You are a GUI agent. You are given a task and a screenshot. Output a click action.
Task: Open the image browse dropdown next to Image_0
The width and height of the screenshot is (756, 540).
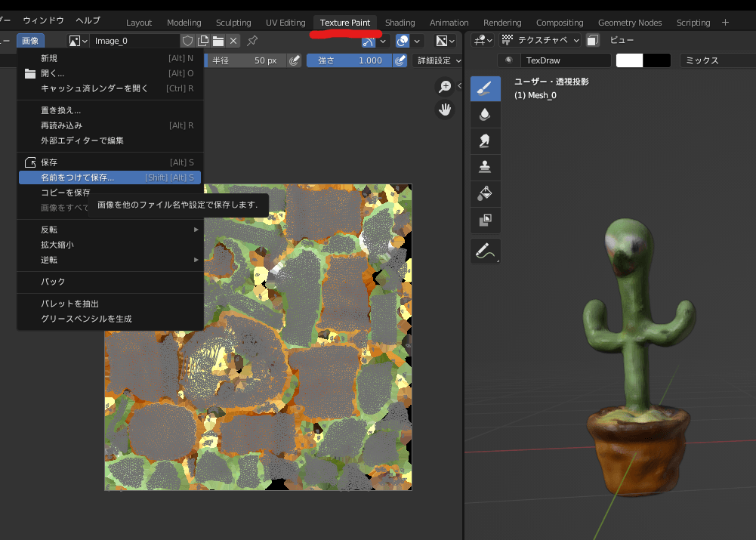78,41
